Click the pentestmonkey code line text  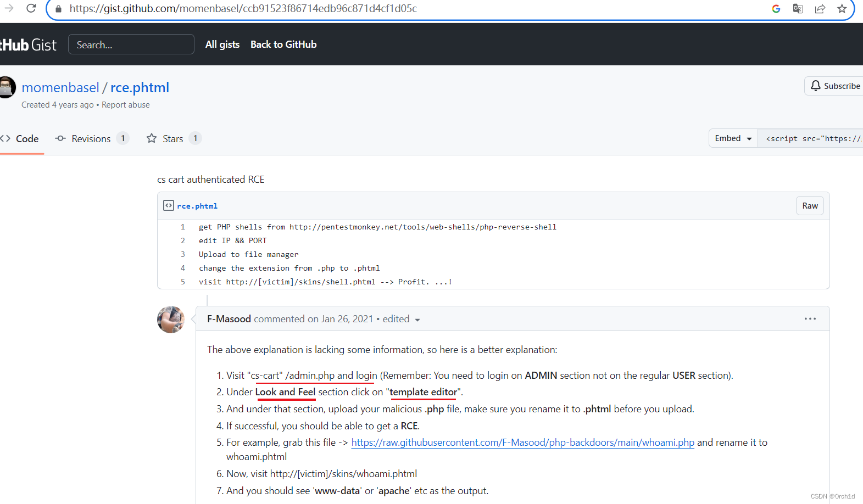377,227
